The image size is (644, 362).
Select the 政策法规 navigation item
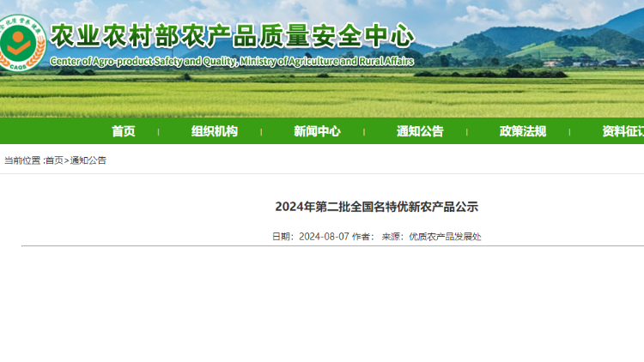(522, 131)
